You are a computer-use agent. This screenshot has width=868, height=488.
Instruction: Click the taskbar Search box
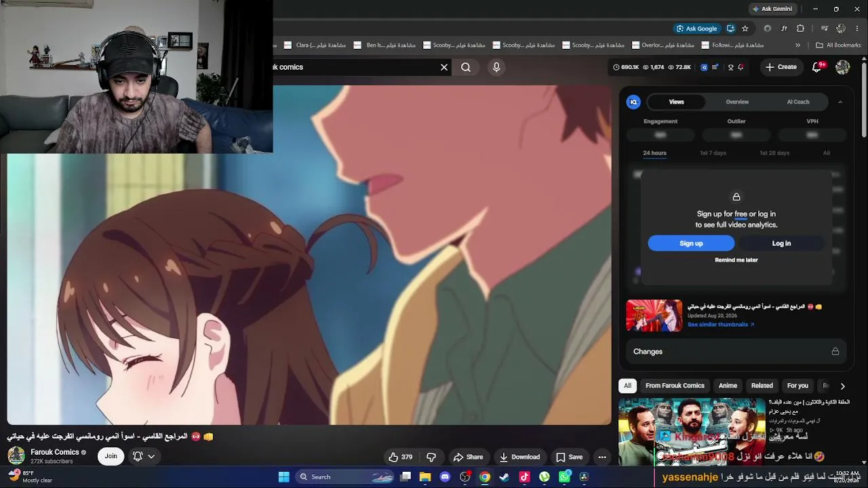click(346, 477)
